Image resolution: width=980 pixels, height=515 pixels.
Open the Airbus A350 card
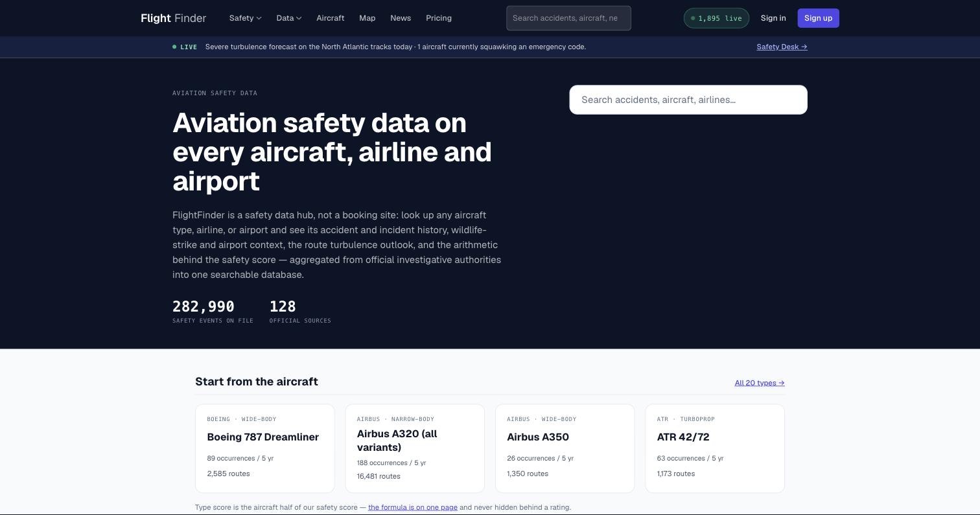coord(565,448)
